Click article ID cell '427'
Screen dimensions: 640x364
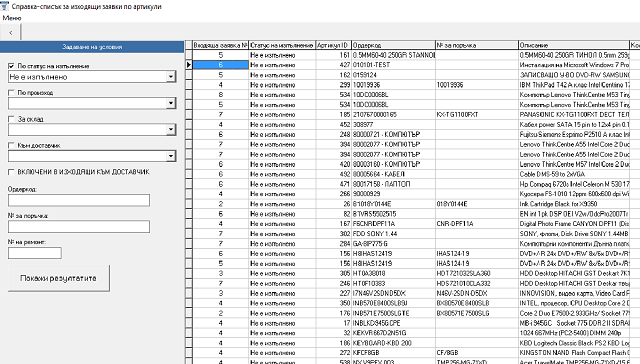coord(333,65)
